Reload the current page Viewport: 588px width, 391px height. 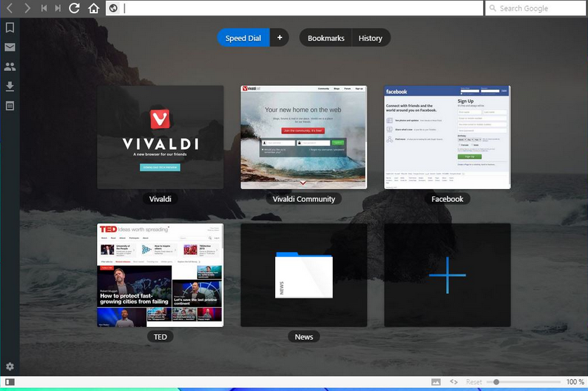point(75,8)
